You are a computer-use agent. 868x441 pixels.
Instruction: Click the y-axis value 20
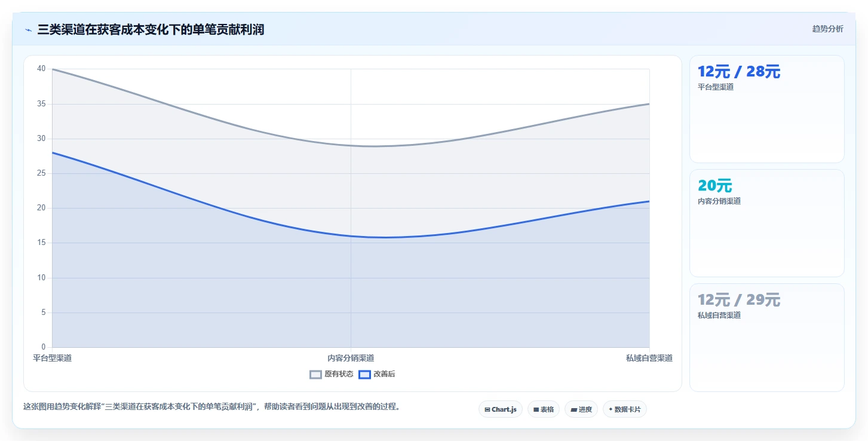[41, 208]
